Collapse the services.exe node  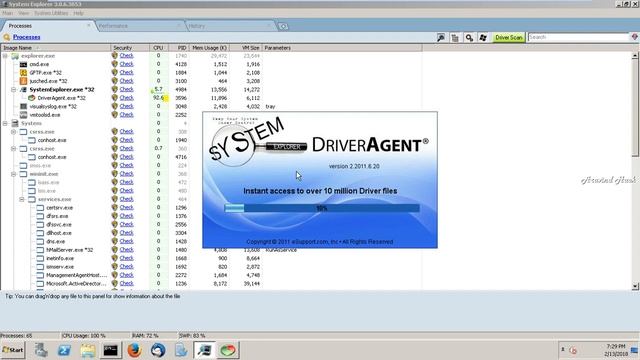pos(22,199)
